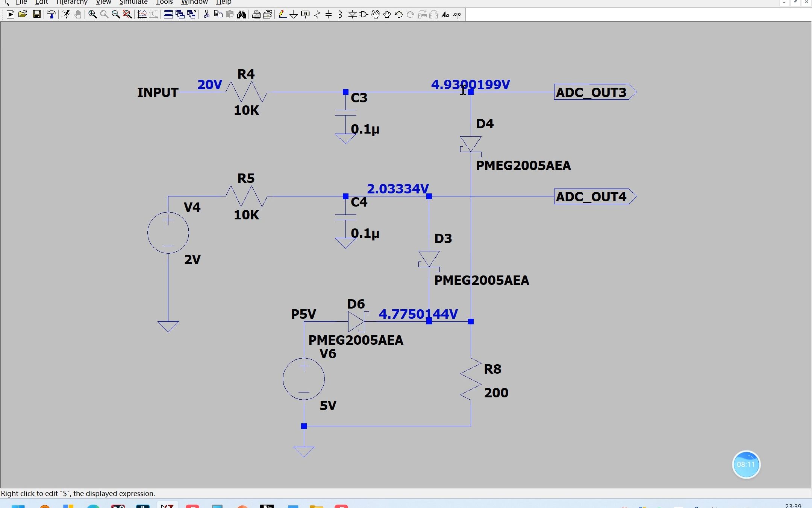
Task: Select the Resistor tool
Action: (x=317, y=15)
